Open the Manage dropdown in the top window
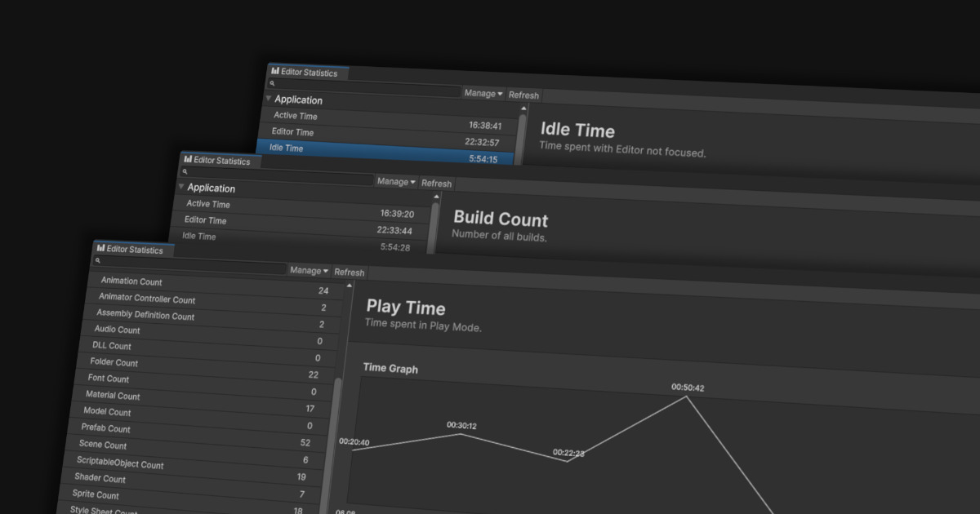The height and width of the screenshot is (514, 980). (483, 93)
